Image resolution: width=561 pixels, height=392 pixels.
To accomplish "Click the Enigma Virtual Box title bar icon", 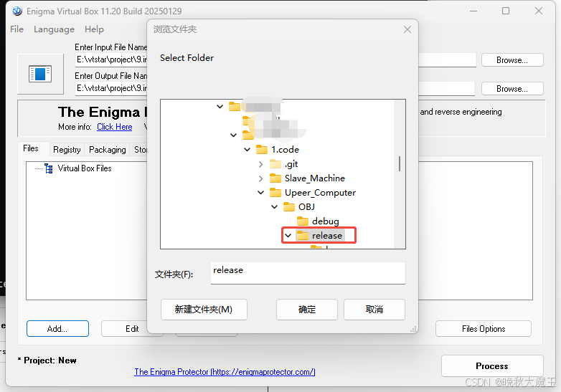I will pos(17,11).
